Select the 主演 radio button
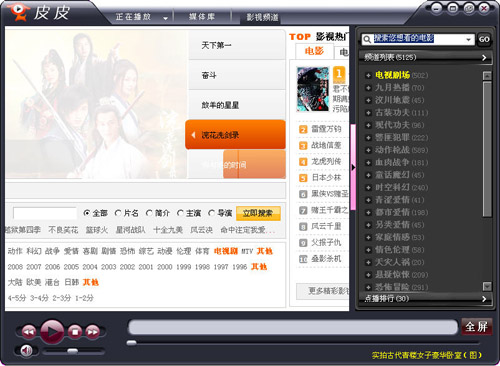This screenshot has height=366, width=500. [180, 213]
